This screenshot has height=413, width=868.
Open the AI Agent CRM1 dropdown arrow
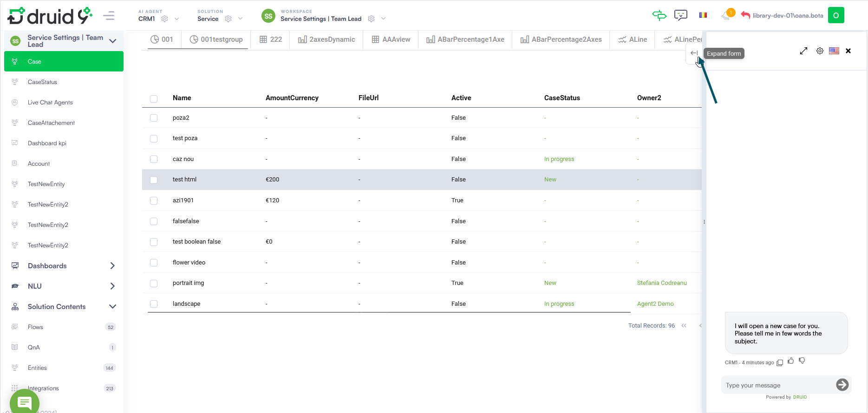click(x=176, y=19)
